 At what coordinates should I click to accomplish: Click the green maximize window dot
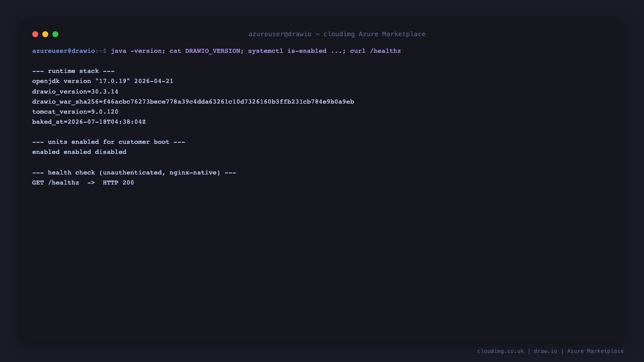(x=55, y=34)
